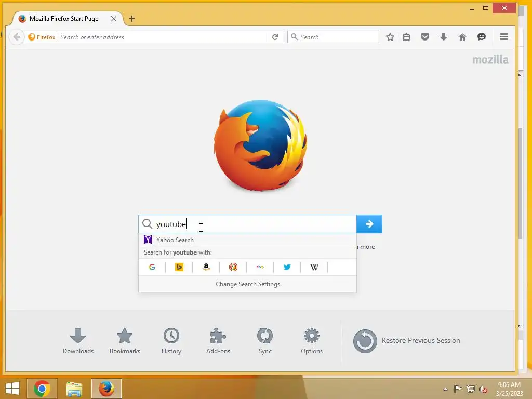Open Options from the start page launcher
532x399 pixels.
click(x=312, y=341)
